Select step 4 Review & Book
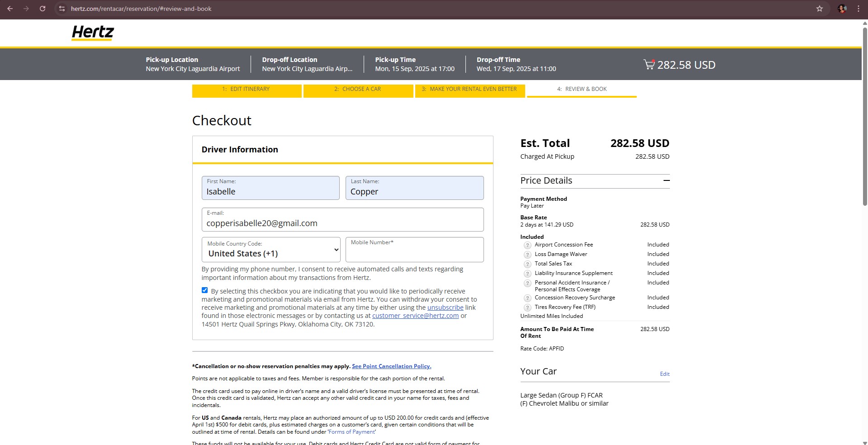Screen dimensions: 868x445 582,90
